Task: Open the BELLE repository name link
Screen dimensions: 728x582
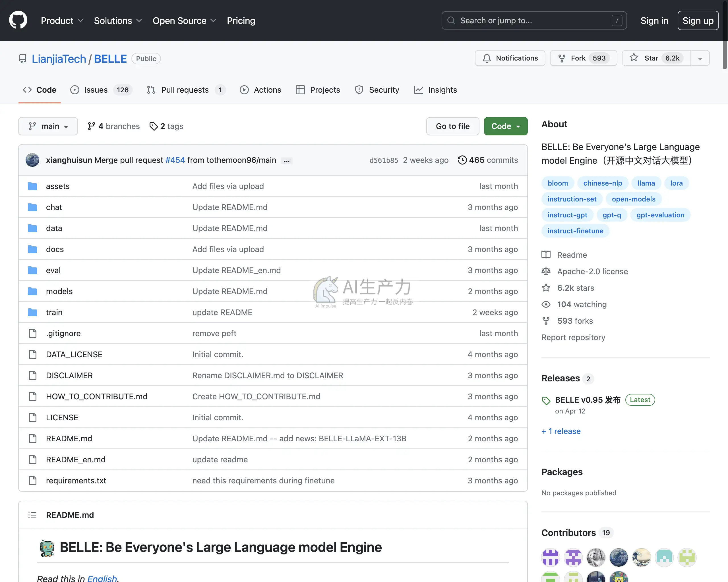Action: 110,59
